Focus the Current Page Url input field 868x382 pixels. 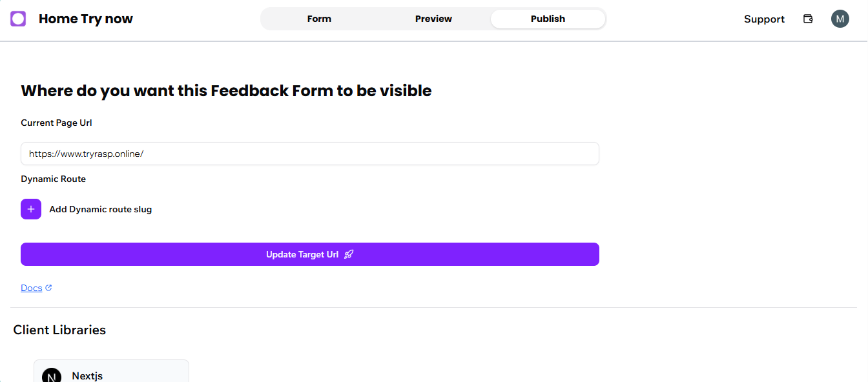[310, 154]
